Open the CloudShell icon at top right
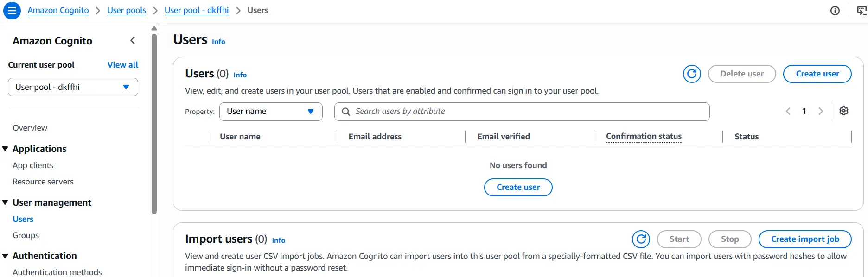Viewport: 868px width, 277px height. click(862, 11)
